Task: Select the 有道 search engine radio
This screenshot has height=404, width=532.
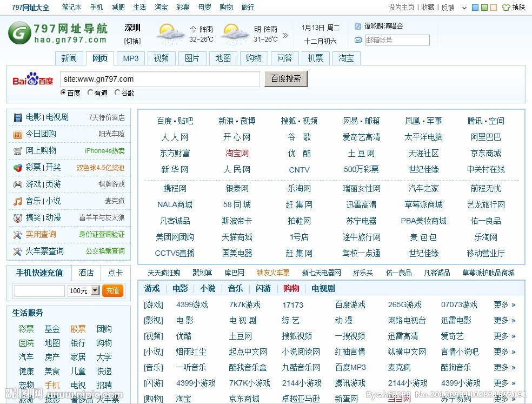Action: tap(90, 92)
